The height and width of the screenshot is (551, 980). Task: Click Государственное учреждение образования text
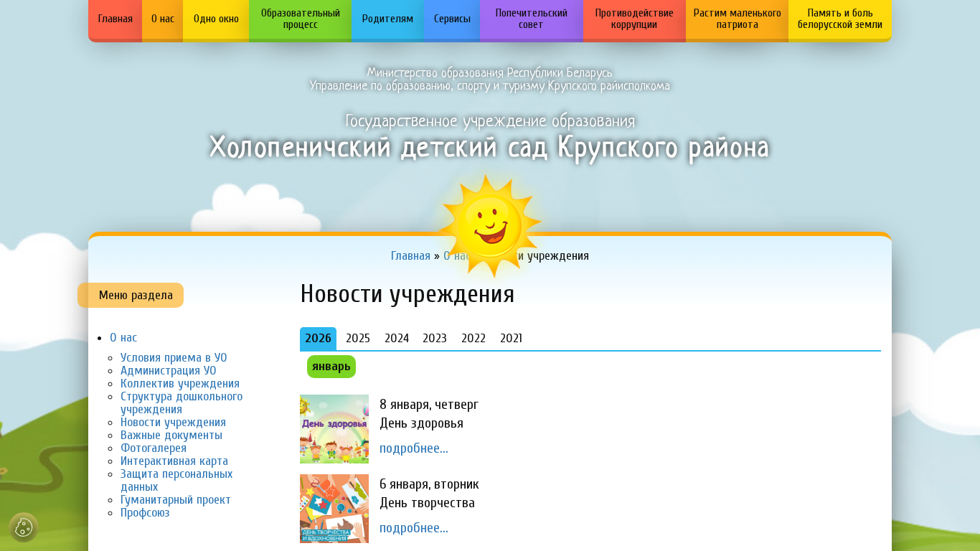pos(490,121)
